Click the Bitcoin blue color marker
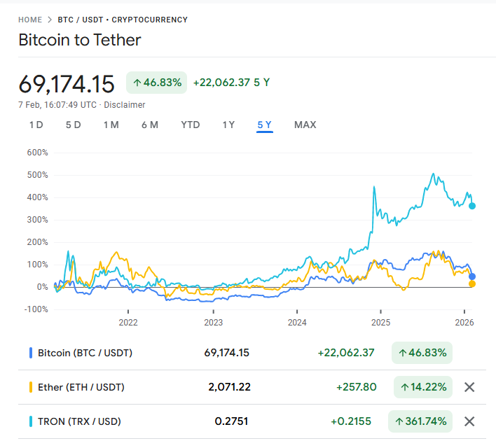The width and height of the screenshot is (496, 448). (31, 353)
